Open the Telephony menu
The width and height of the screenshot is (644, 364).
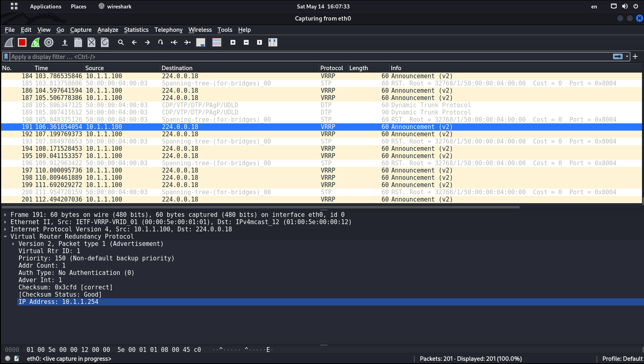168,30
